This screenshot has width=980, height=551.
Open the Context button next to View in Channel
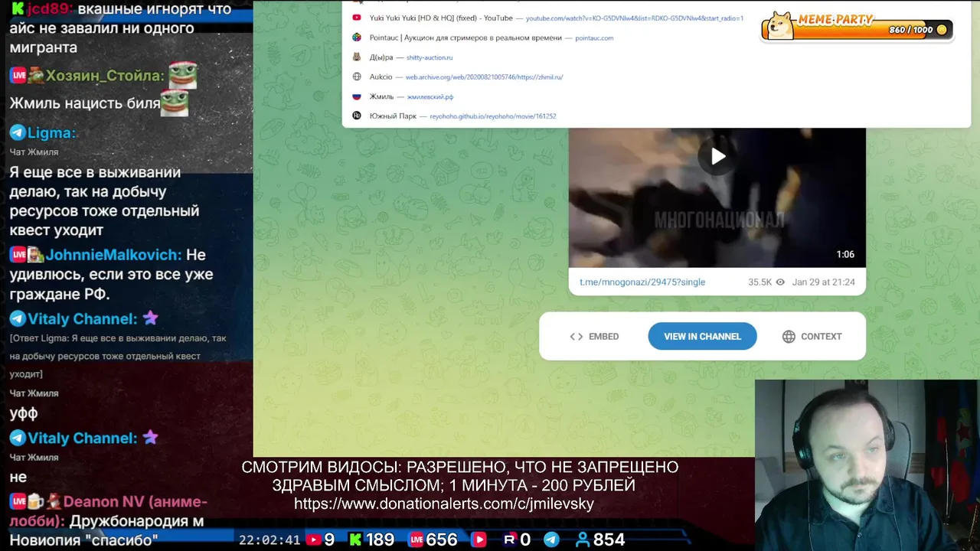(x=812, y=337)
